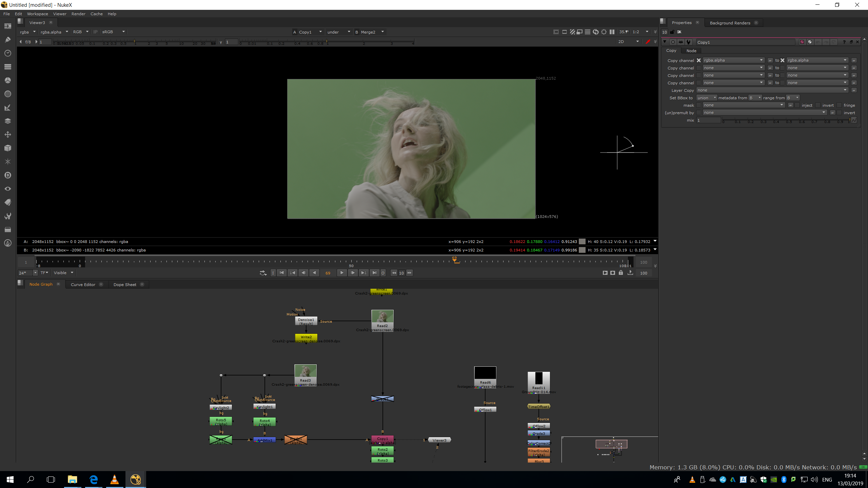Open the Deep nodes D icon
Screen dimensions: 868x488
coord(8,175)
